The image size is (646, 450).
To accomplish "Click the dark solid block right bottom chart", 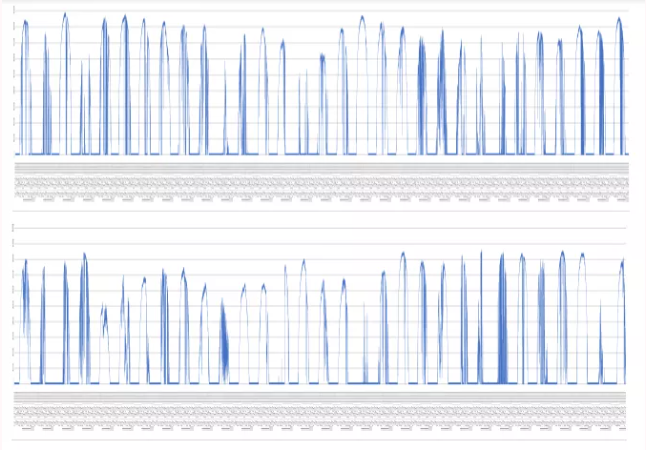I will click(x=502, y=330).
